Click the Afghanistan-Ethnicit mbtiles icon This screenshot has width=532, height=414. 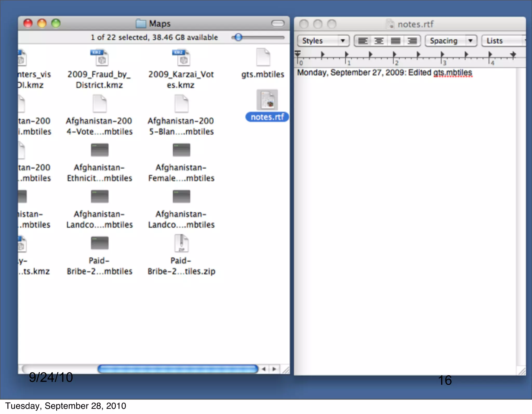99,150
